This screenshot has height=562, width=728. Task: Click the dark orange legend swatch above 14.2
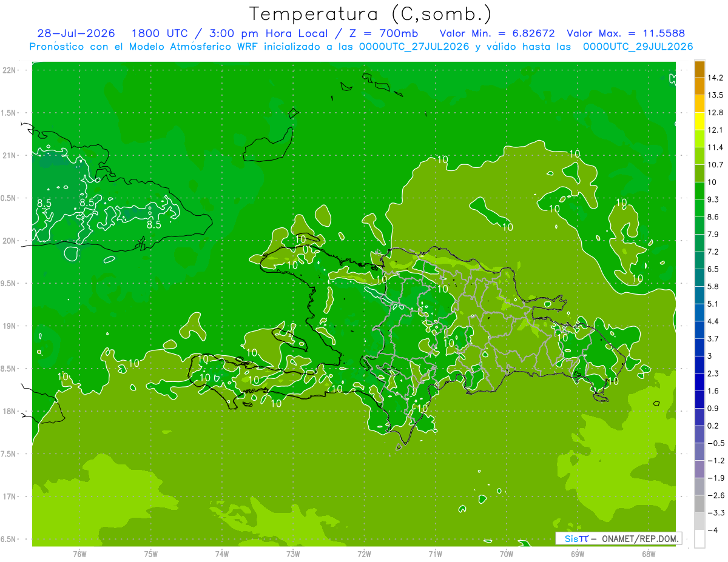[699, 69]
